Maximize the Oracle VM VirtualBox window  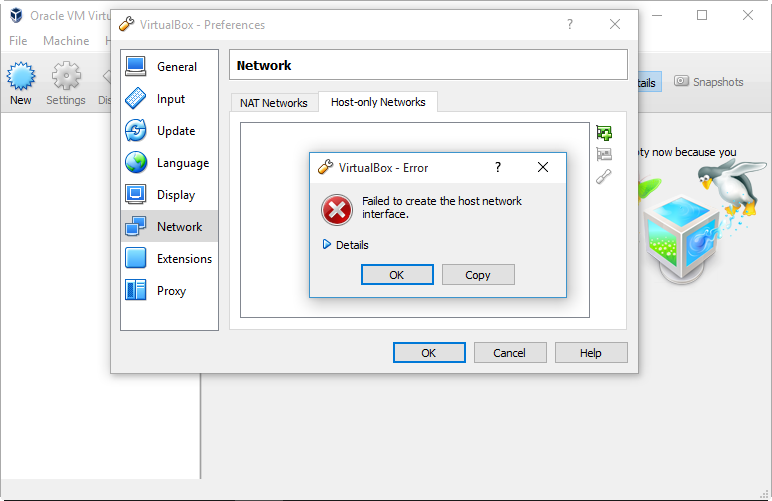tap(702, 15)
